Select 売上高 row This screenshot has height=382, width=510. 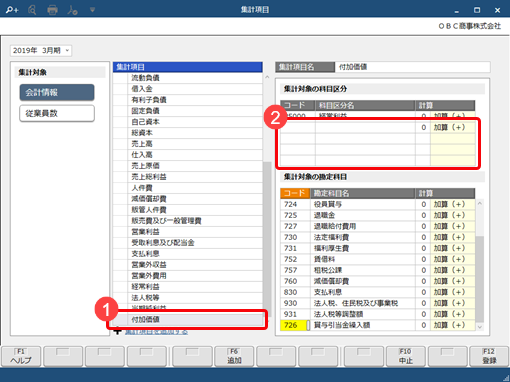click(188, 144)
